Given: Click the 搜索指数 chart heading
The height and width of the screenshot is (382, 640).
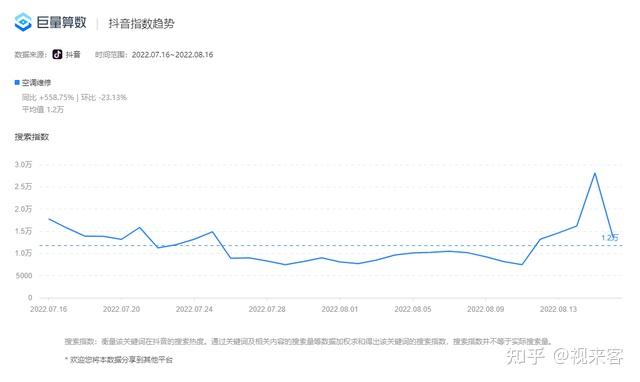Looking at the screenshot, I should click(x=31, y=137).
